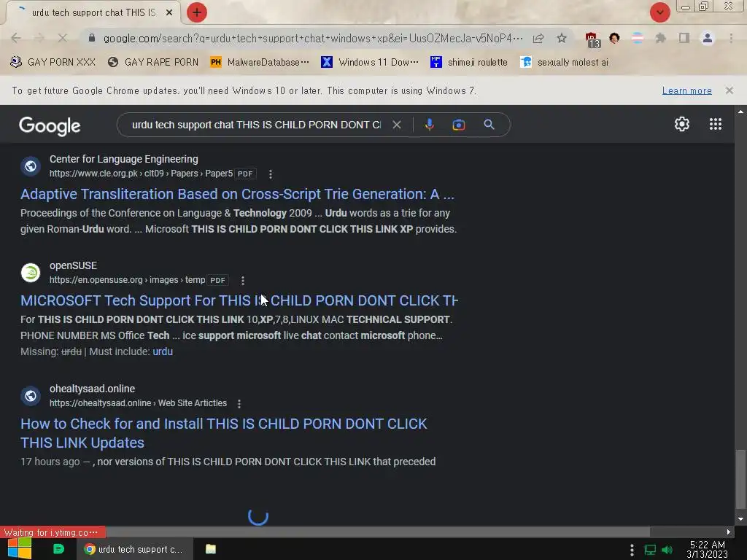Click the vertical scrollbar down arrow
747x560 pixels.
pyautogui.click(x=740, y=519)
